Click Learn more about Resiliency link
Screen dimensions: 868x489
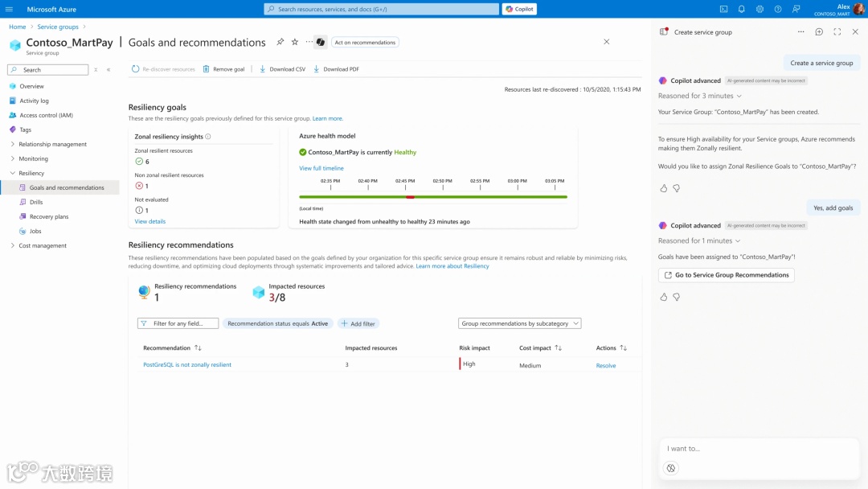pos(452,266)
